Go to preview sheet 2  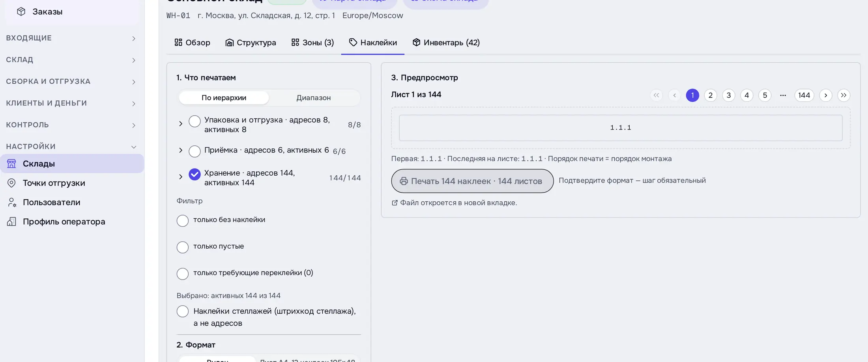710,95
